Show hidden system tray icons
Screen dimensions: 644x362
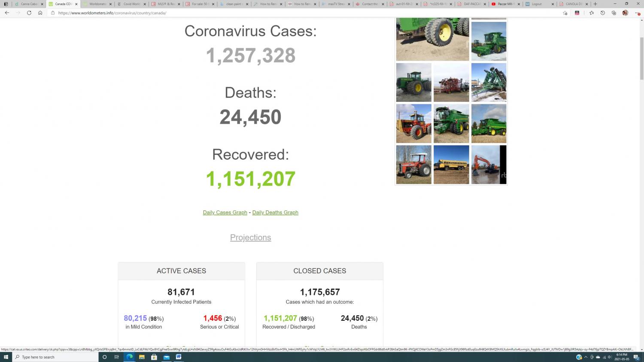click(x=586, y=357)
